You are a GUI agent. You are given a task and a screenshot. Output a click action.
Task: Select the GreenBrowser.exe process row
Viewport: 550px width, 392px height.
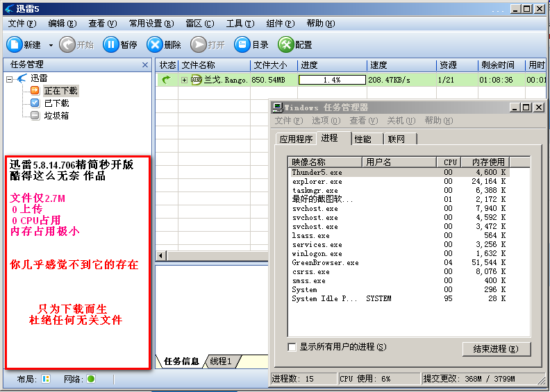tap(399, 263)
